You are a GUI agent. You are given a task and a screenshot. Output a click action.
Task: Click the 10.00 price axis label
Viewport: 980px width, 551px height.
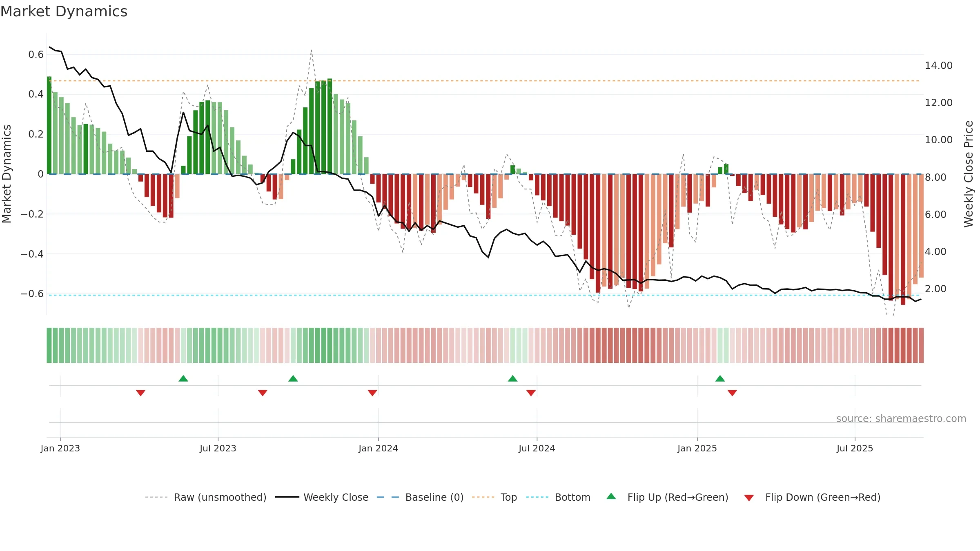[939, 140]
